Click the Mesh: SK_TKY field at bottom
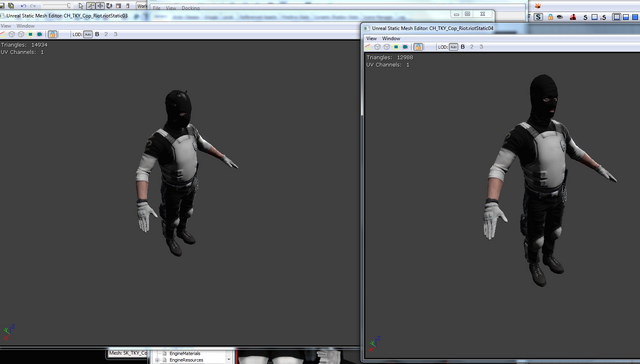This screenshot has width=640, height=364. tap(128, 353)
